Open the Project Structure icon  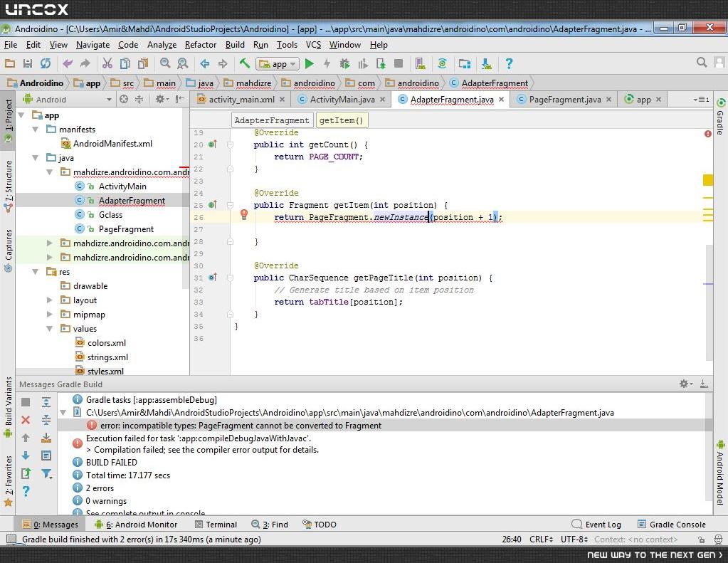(x=465, y=63)
